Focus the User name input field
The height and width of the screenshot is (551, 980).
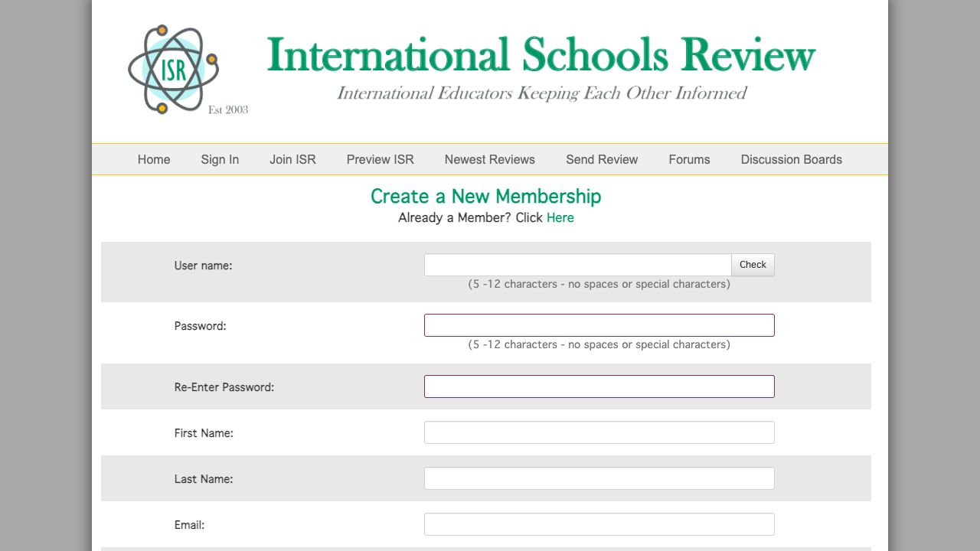[x=577, y=265]
